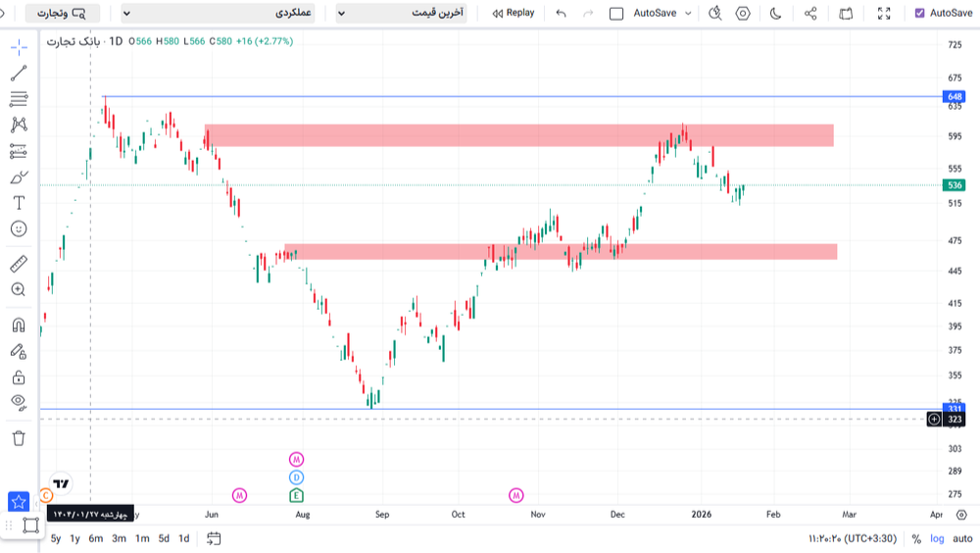
Task: Click the trash icon to remove drawings
Action: pos(19,438)
